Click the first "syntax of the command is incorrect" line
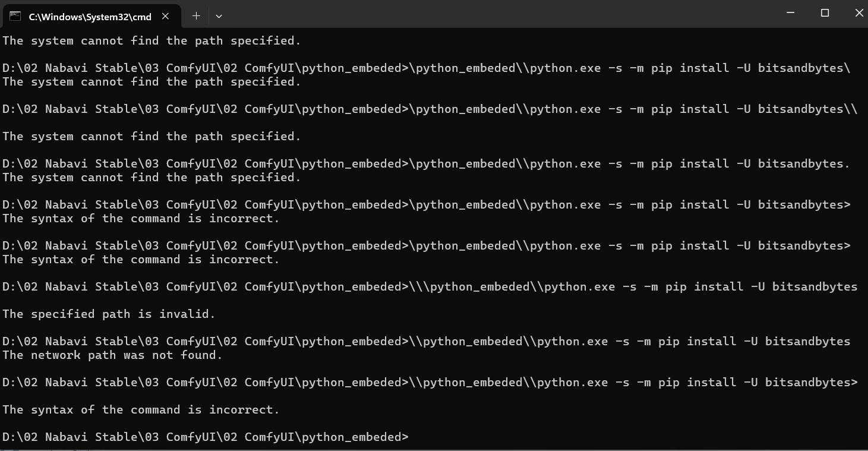This screenshot has width=868, height=451. coord(141,219)
